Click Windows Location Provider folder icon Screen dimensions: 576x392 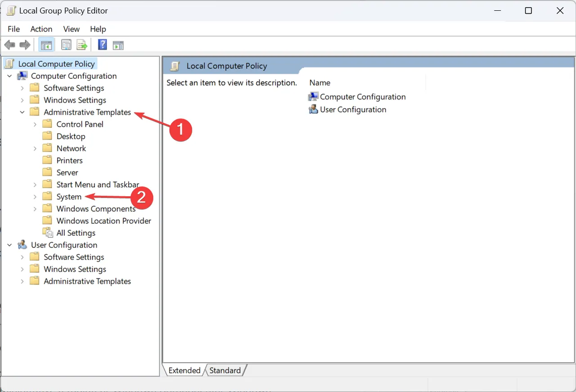click(x=48, y=221)
